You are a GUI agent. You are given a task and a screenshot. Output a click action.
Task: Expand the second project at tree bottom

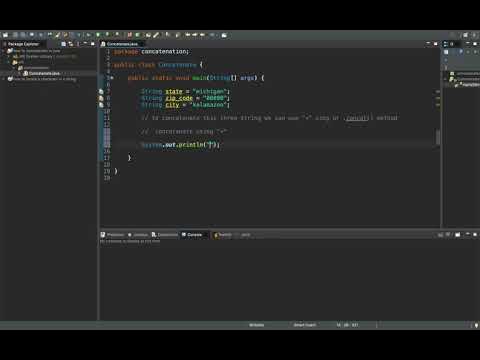click(4, 79)
